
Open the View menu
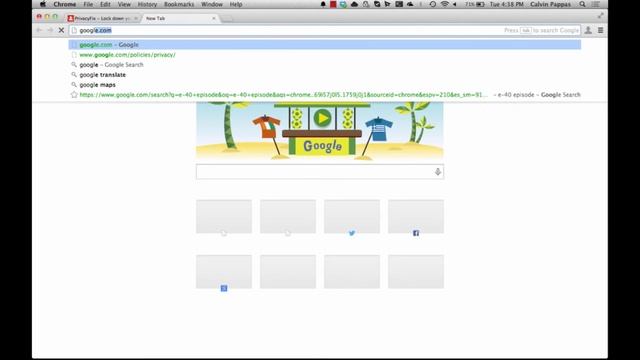click(124, 4)
